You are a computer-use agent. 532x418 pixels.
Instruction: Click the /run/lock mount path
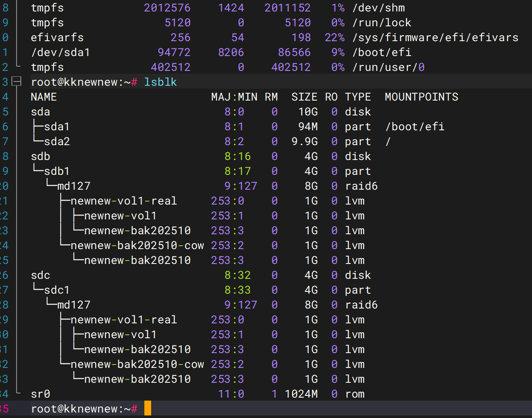pos(382,22)
